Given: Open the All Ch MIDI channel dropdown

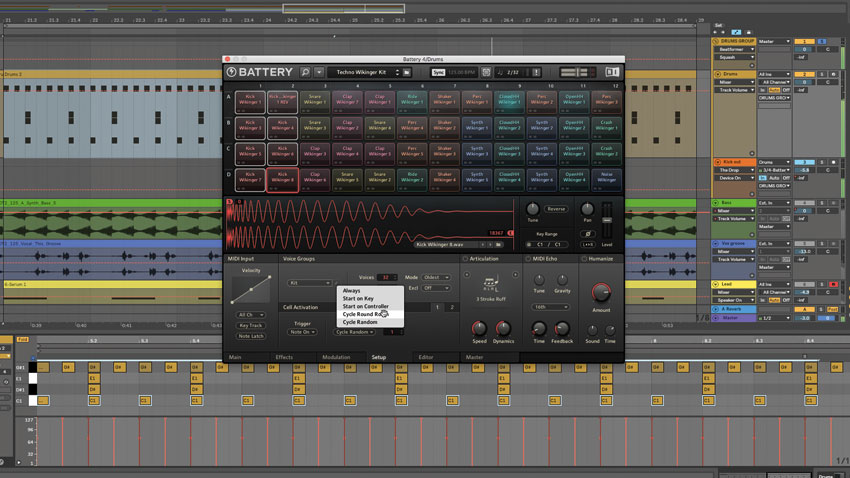Looking at the screenshot, I should point(250,315).
